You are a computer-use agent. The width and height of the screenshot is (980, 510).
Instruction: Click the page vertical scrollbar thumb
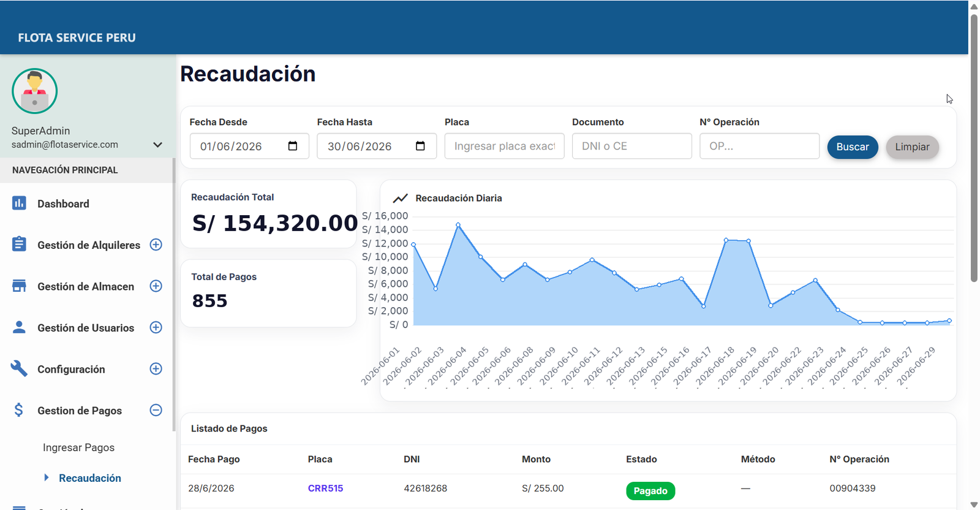click(x=974, y=147)
